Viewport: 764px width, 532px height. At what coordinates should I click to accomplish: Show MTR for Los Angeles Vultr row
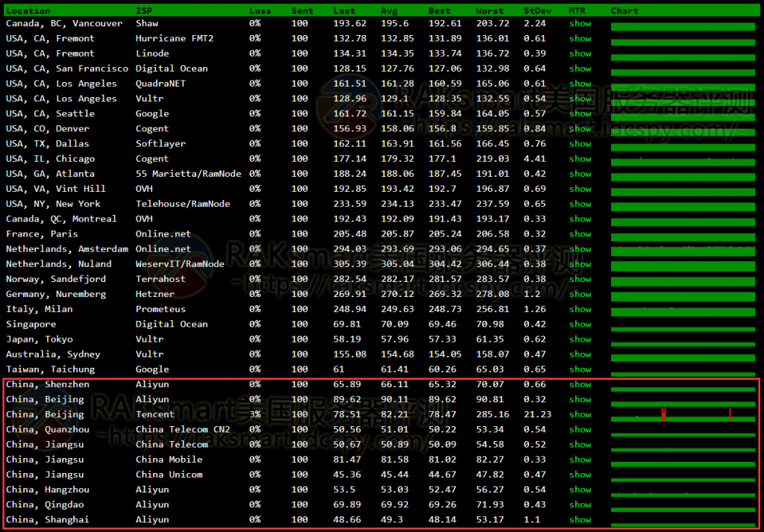tap(580, 98)
